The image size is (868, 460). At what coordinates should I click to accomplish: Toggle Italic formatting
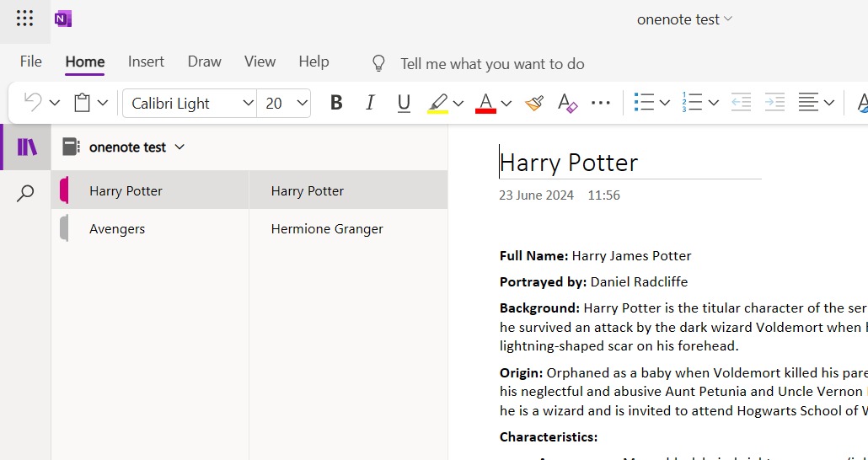coord(370,103)
